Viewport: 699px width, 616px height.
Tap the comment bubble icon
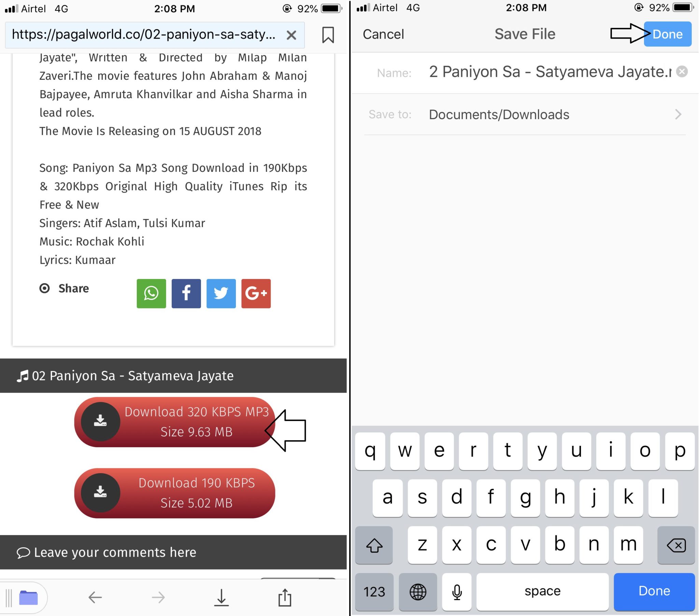23,553
